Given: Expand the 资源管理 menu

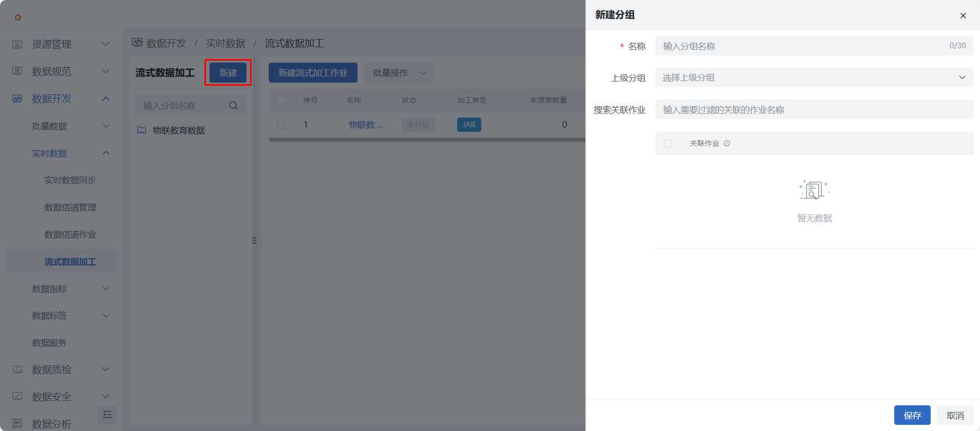Looking at the screenshot, I should point(62,44).
